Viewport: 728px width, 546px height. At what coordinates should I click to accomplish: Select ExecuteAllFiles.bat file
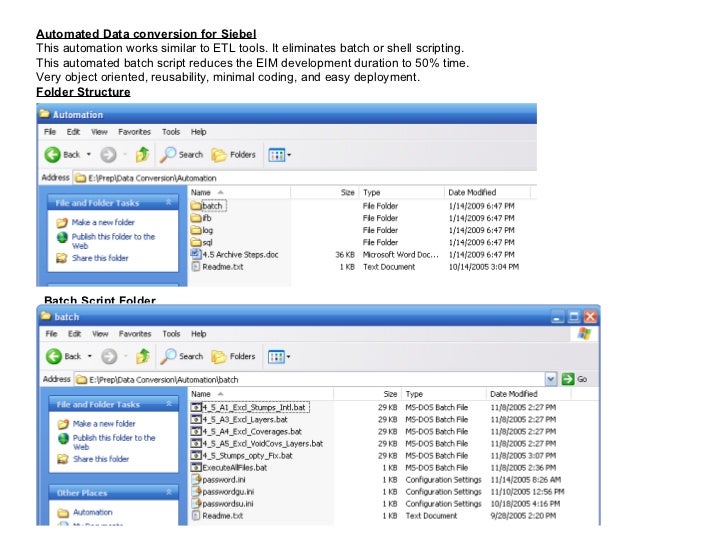pyautogui.click(x=229, y=468)
